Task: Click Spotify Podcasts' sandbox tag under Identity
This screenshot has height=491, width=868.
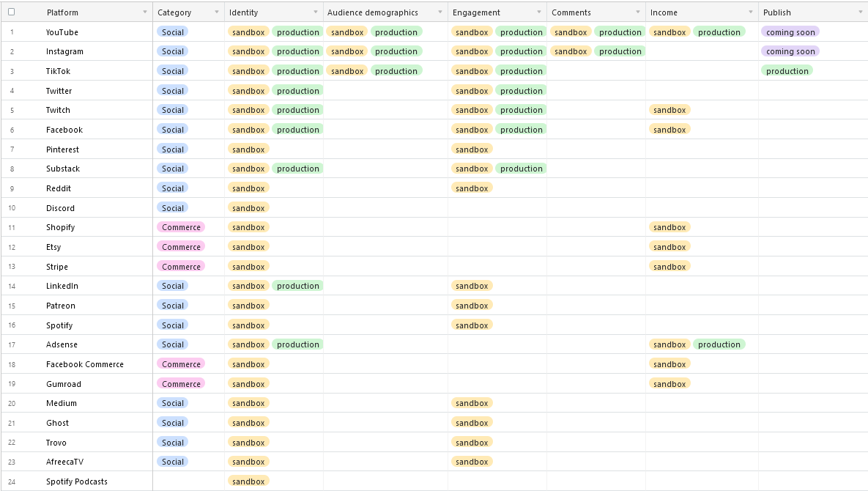Action: [248, 481]
